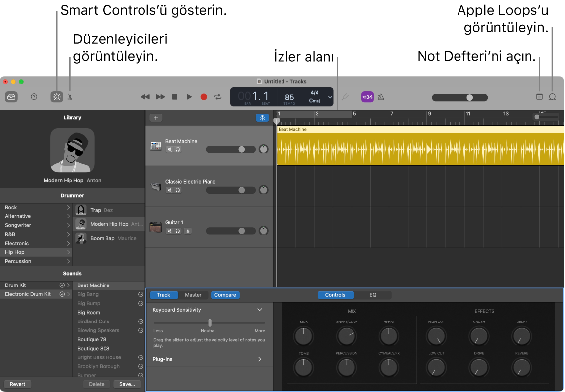Switch to the Master tab
The height and width of the screenshot is (392, 565).
pyautogui.click(x=193, y=295)
